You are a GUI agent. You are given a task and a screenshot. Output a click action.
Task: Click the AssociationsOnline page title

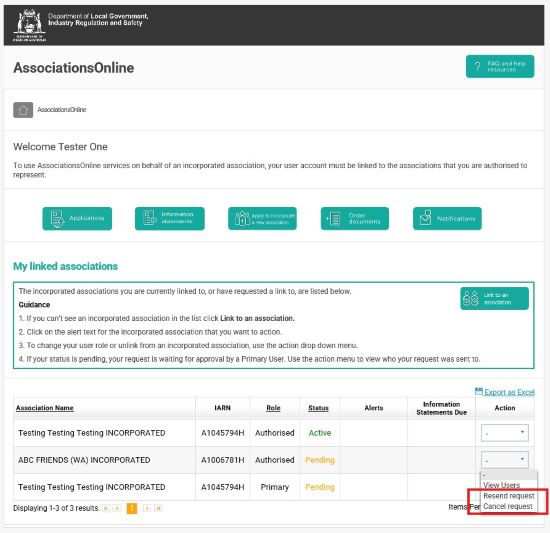pos(74,68)
